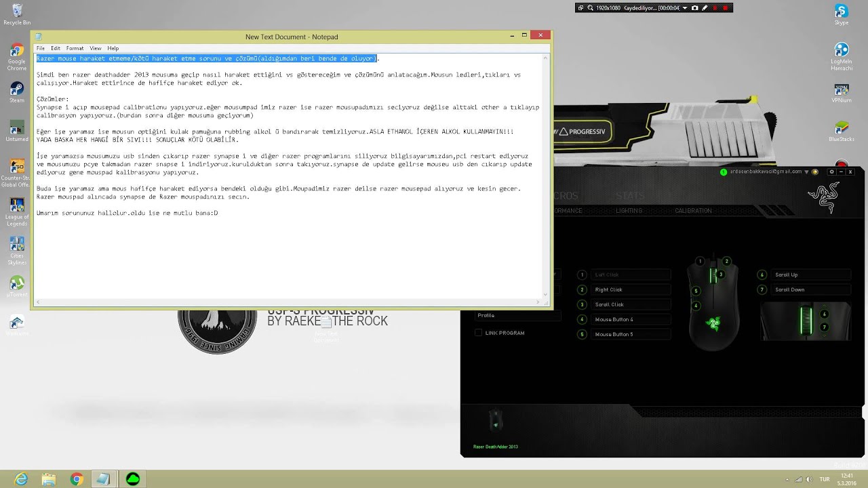
Task: Click the Mouse Button 5 assignment
Action: click(x=631, y=334)
